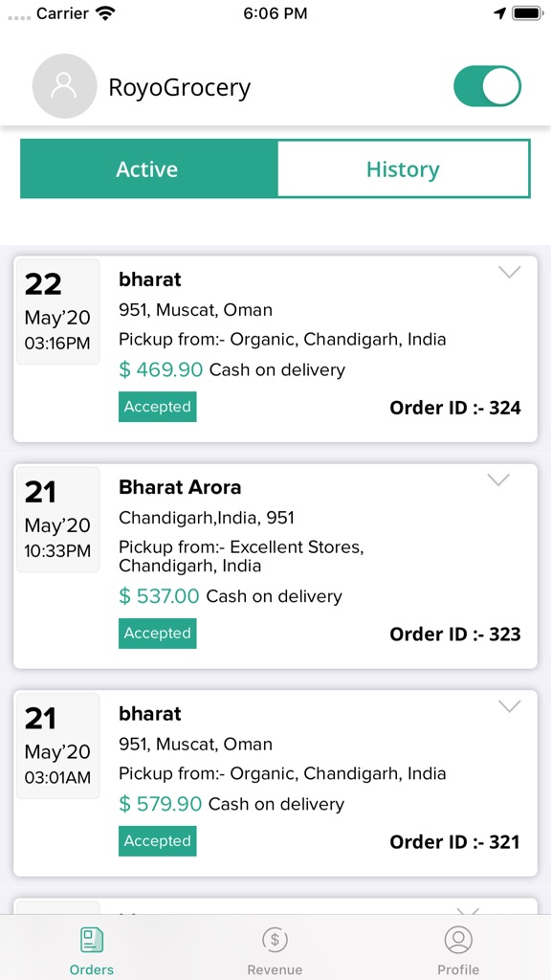The image size is (551, 980).
Task: Open the Profile person icon
Action: pos(458,940)
